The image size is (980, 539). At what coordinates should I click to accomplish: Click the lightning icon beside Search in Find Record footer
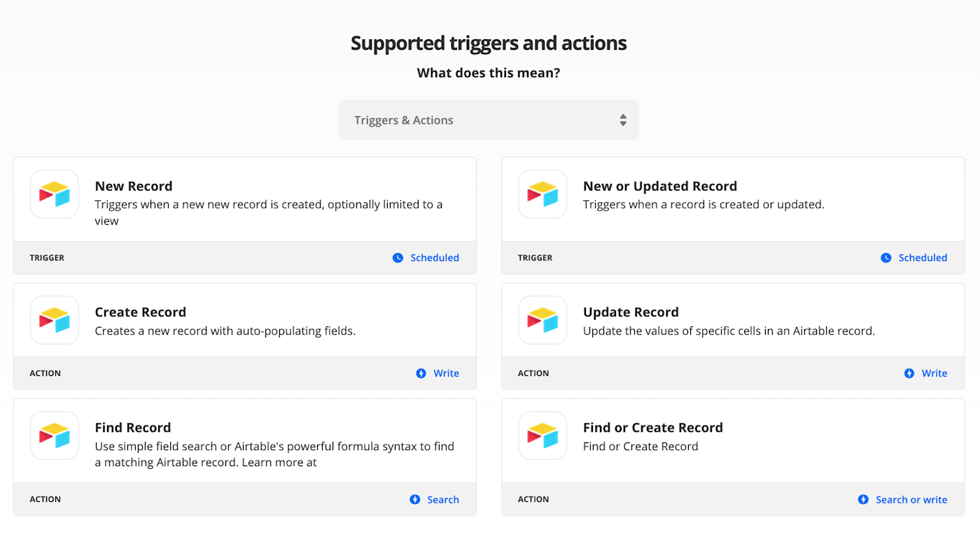pos(414,499)
